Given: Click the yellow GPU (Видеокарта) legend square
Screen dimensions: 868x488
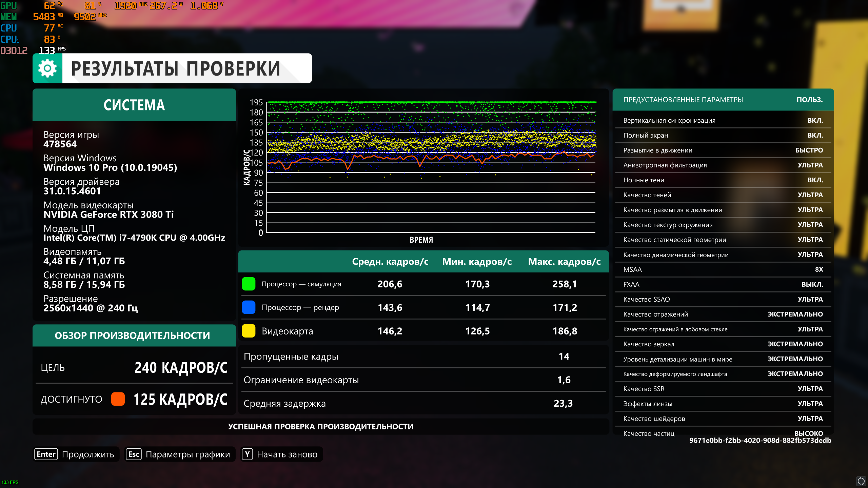Looking at the screenshot, I should (x=249, y=331).
